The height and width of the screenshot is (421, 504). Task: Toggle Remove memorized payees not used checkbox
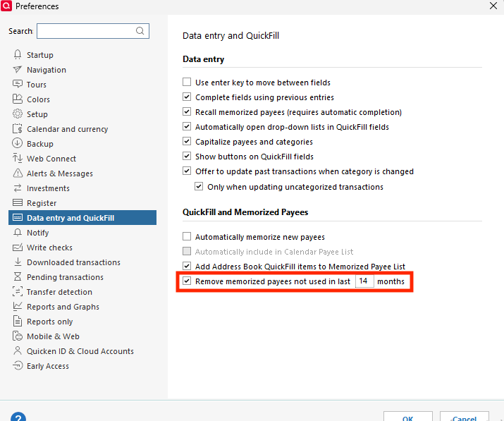[x=187, y=281]
